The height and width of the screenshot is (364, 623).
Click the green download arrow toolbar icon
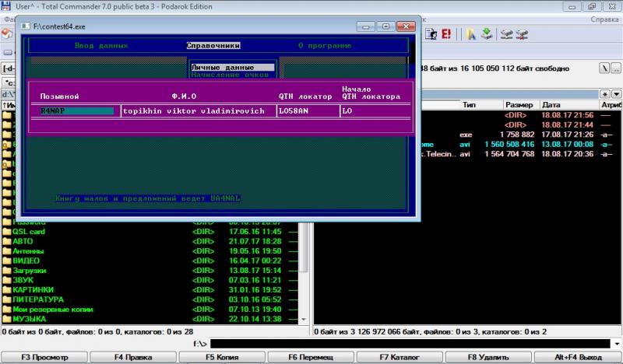click(487, 34)
